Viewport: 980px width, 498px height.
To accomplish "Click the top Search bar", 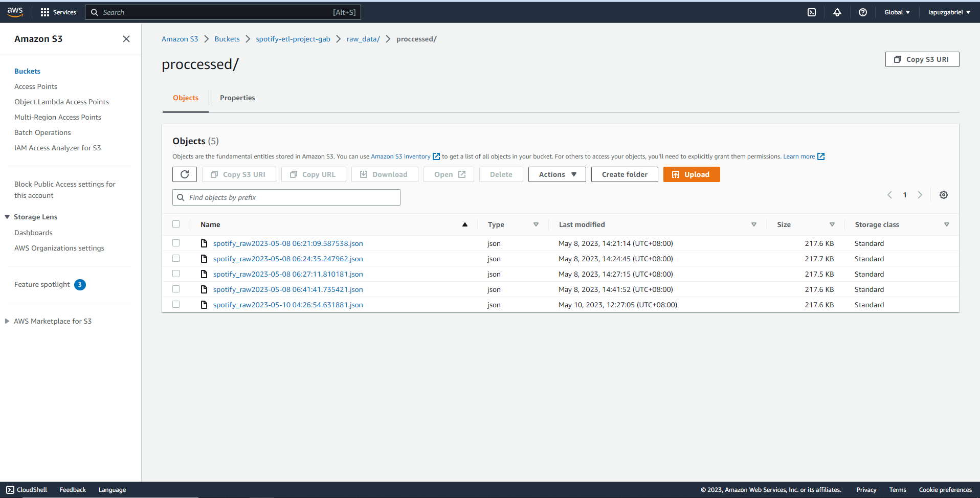I will (223, 12).
